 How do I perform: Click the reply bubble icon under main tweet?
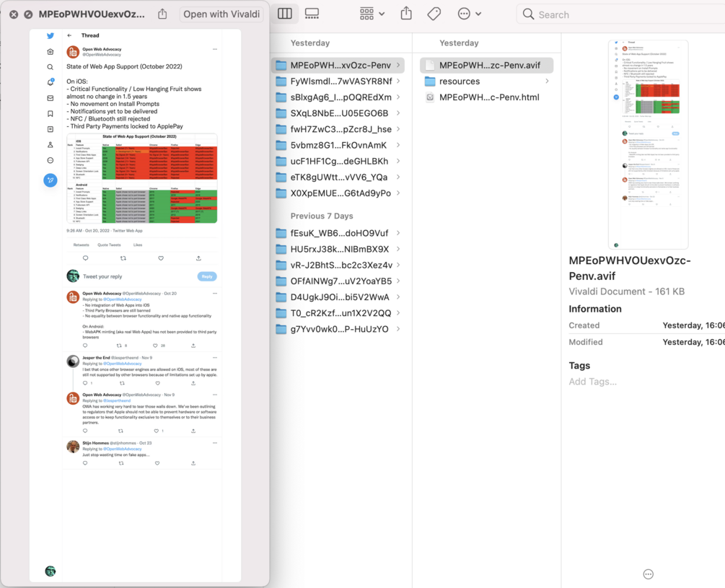(x=86, y=258)
